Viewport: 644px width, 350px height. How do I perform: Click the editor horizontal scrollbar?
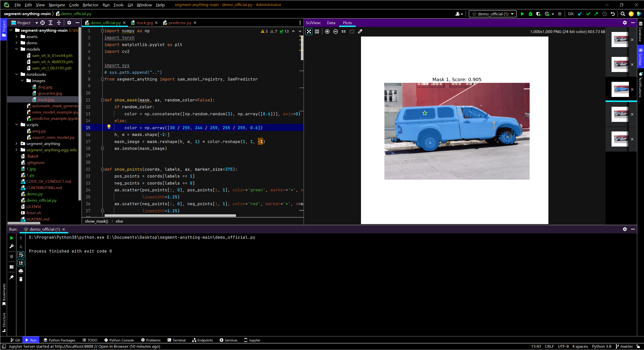pyautogui.click(x=170, y=216)
